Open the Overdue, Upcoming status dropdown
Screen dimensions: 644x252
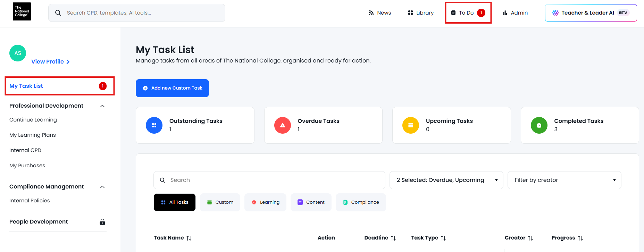pyautogui.click(x=446, y=180)
